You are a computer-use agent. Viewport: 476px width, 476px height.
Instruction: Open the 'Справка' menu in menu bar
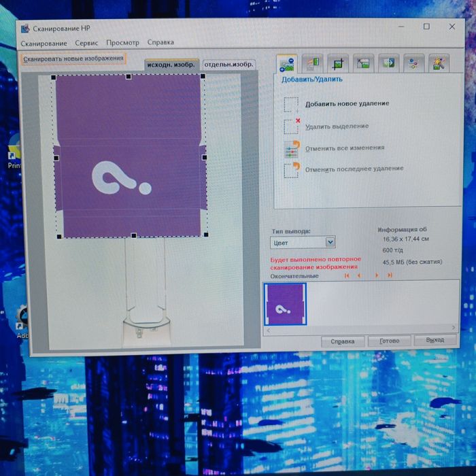pyautogui.click(x=160, y=42)
